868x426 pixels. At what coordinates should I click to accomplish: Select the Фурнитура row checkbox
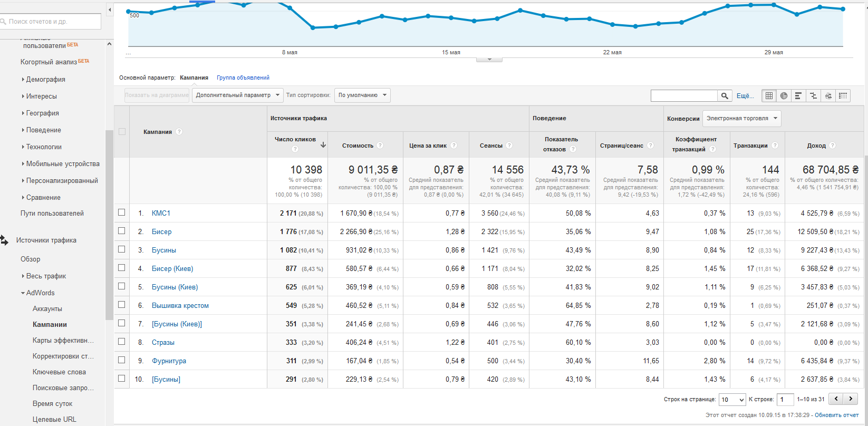coord(122,360)
